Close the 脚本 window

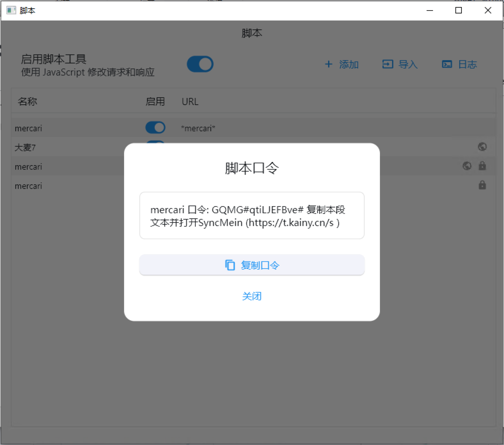[488, 11]
